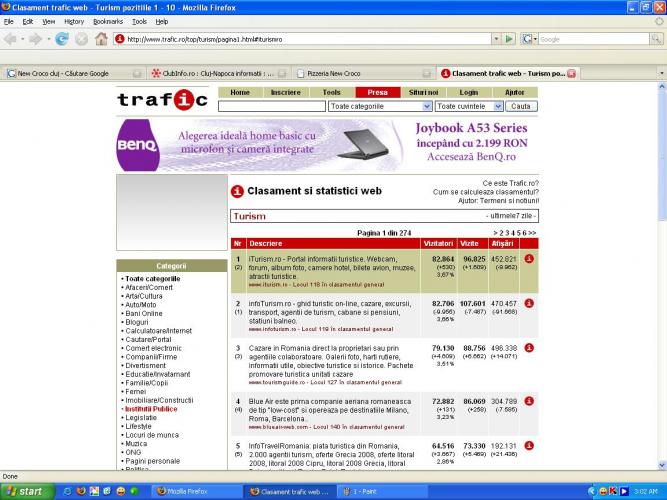The image size is (667, 500).
Task: Open the Windows Start button
Action: 24,491
